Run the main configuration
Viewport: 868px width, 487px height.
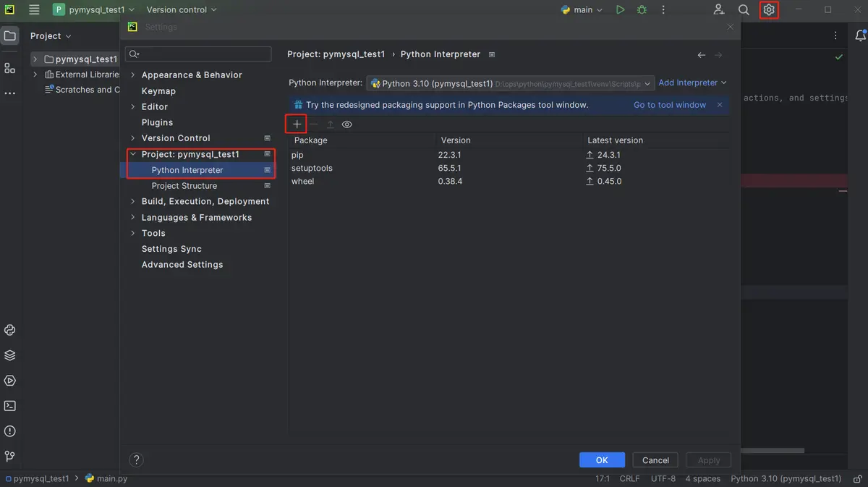(x=620, y=10)
